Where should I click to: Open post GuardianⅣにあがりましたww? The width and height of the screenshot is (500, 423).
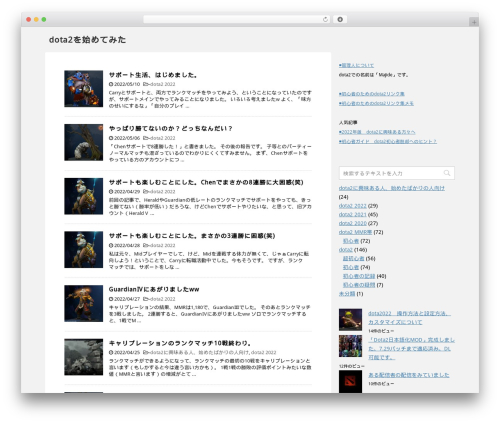154,289
